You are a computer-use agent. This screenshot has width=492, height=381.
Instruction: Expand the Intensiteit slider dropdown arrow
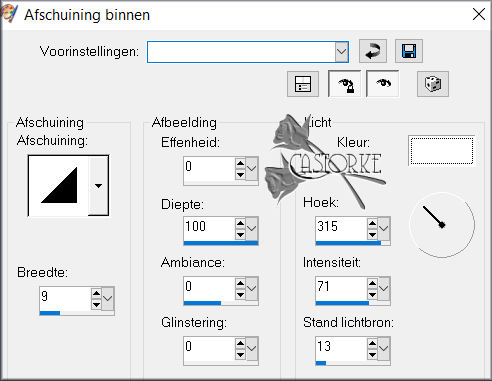(384, 288)
